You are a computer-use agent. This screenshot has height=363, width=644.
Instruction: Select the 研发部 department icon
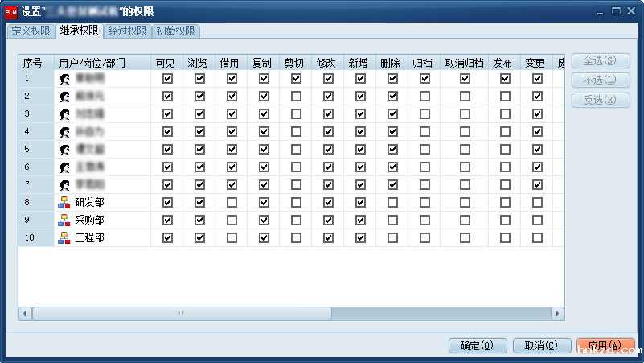[x=64, y=203]
